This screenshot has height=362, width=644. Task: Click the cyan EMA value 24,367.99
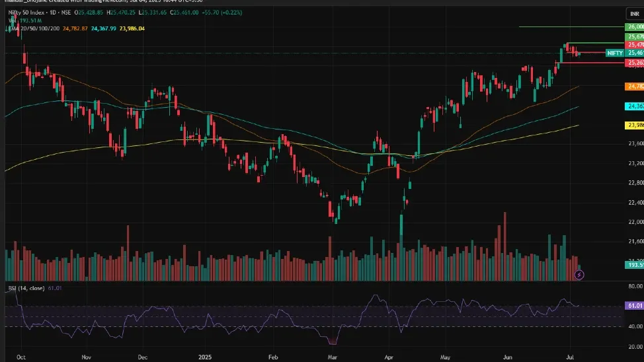104,28
